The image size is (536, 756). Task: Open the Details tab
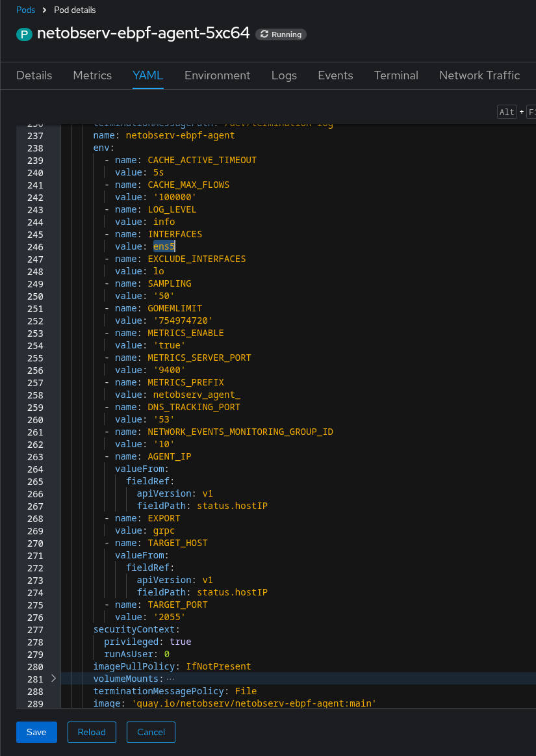tap(34, 75)
